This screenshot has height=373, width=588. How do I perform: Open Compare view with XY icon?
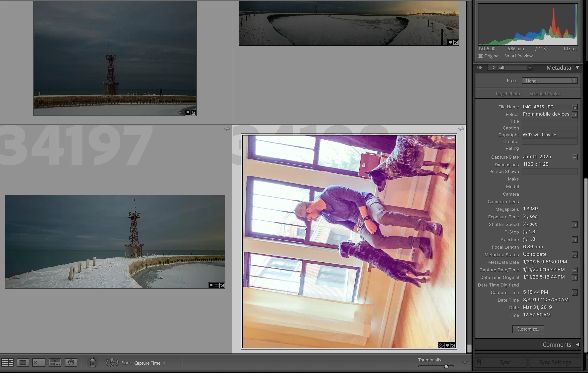click(x=39, y=362)
